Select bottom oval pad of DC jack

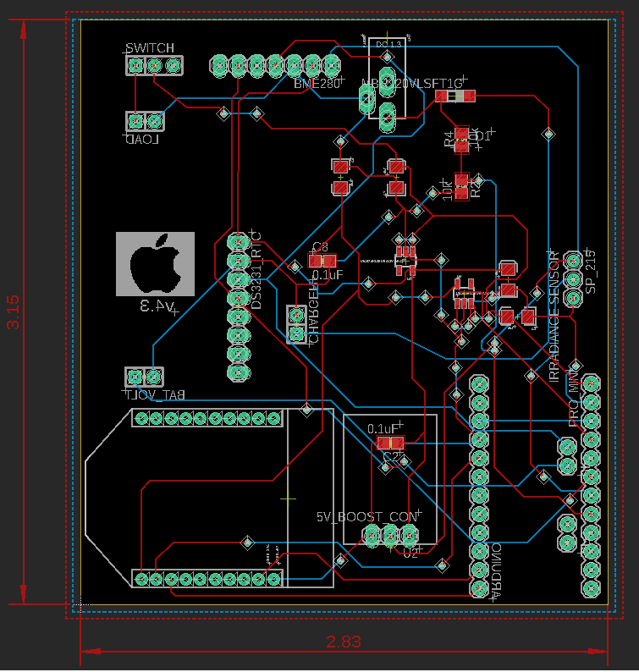(388, 117)
